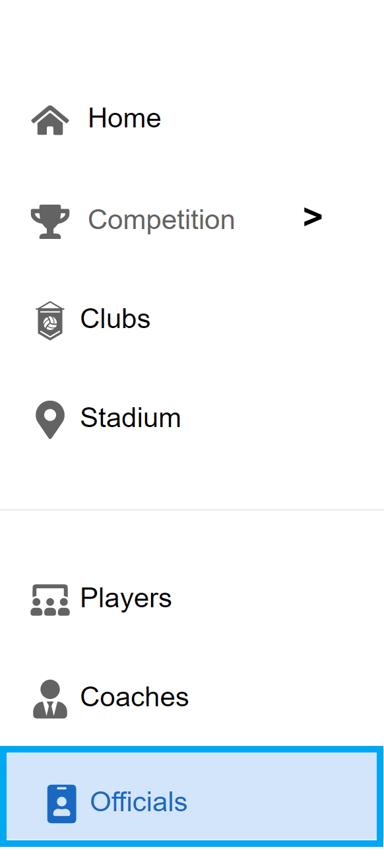384x868 pixels.
Task: Expand the Competition submenu arrow
Action: pos(313,217)
